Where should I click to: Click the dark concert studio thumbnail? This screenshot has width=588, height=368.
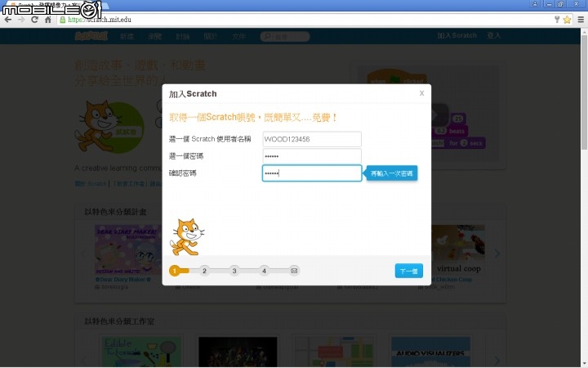point(238,352)
